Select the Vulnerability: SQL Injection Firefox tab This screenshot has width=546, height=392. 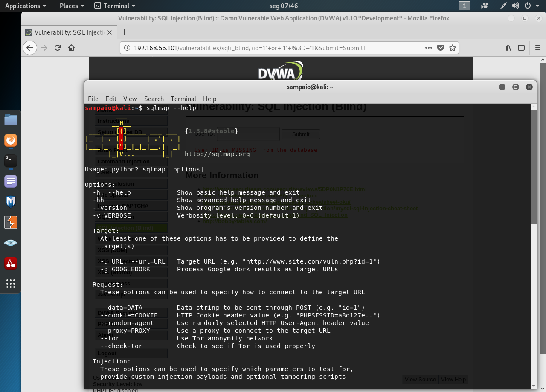[69, 32]
